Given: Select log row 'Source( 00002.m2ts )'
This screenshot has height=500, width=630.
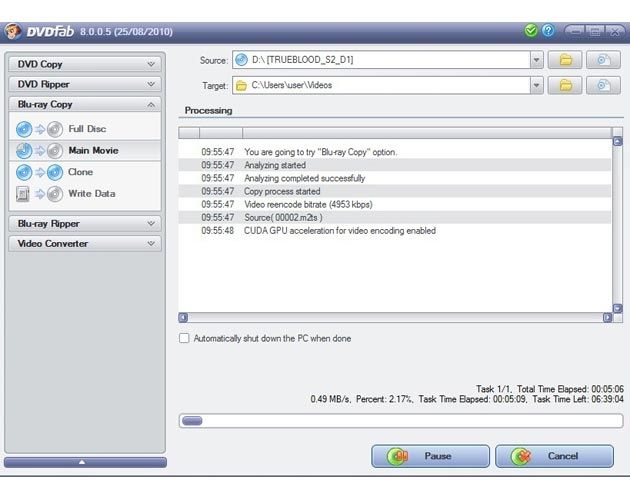Looking at the screenshot, I should (395, 217).
